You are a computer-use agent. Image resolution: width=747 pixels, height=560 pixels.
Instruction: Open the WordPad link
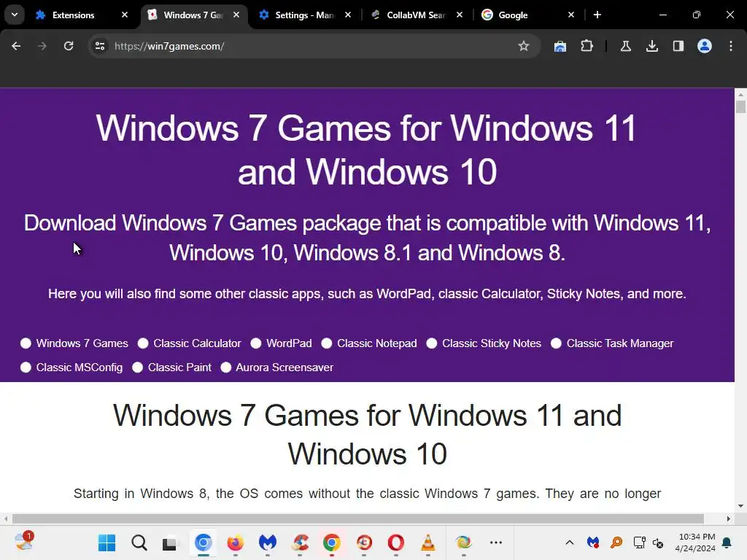289,343
